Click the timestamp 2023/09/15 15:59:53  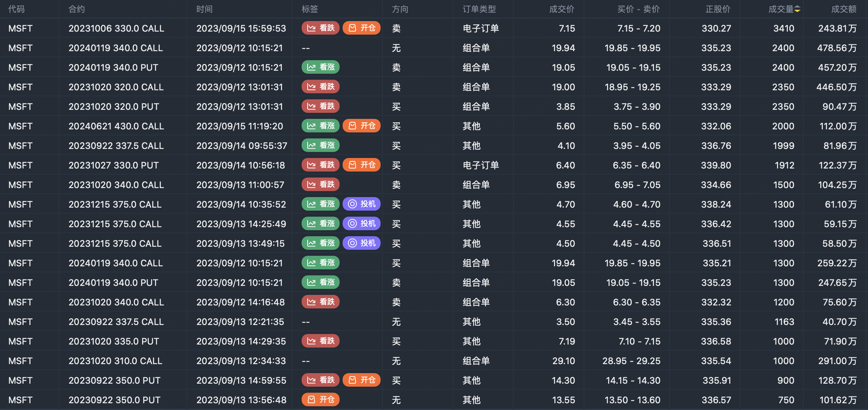click(241, 29)
